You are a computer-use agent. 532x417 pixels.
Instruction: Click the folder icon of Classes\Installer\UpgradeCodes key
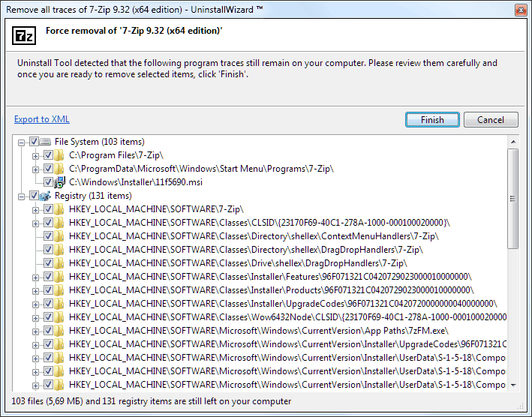coord(59,304)
